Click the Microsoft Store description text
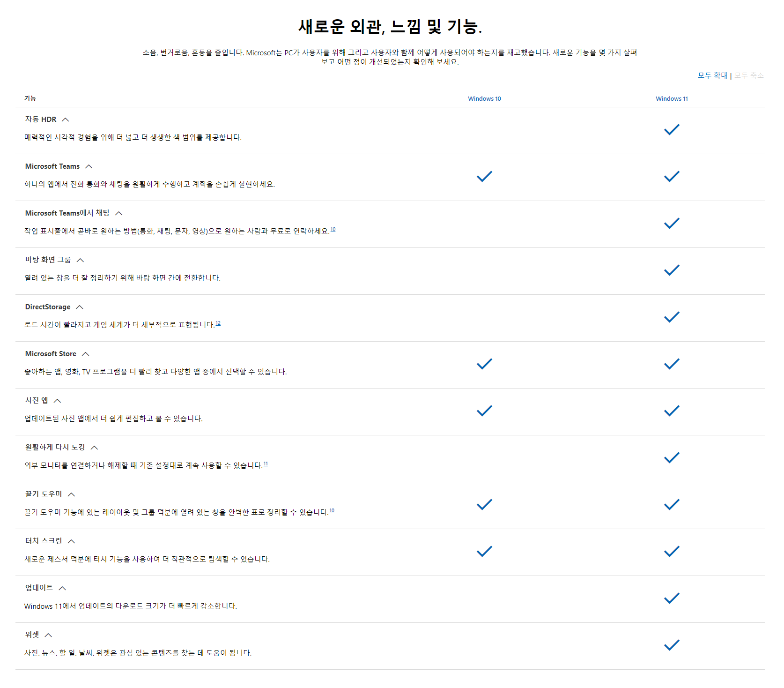Screen dimensions: 784x688 (155, 372)
